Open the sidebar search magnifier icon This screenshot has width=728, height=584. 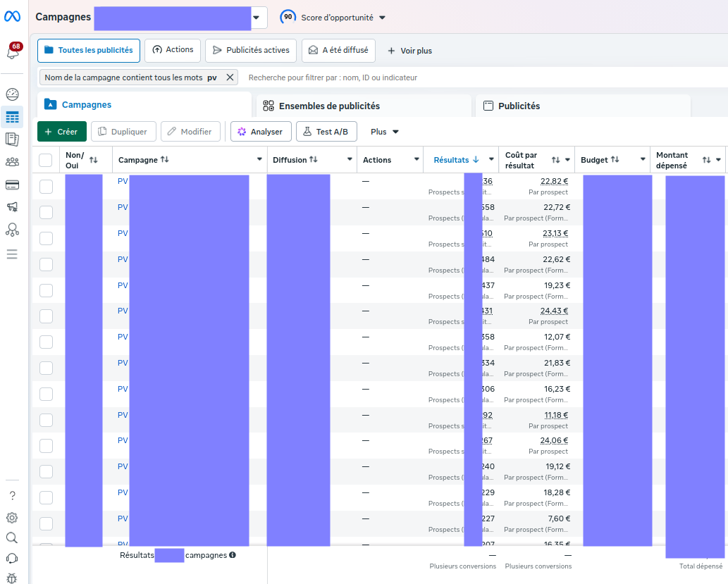click(12, 538)
